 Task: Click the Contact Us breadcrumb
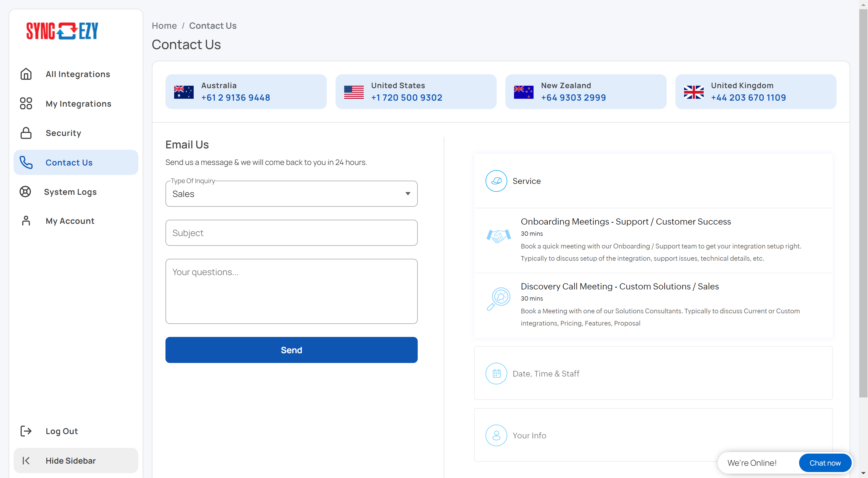[x=213, y=26]
